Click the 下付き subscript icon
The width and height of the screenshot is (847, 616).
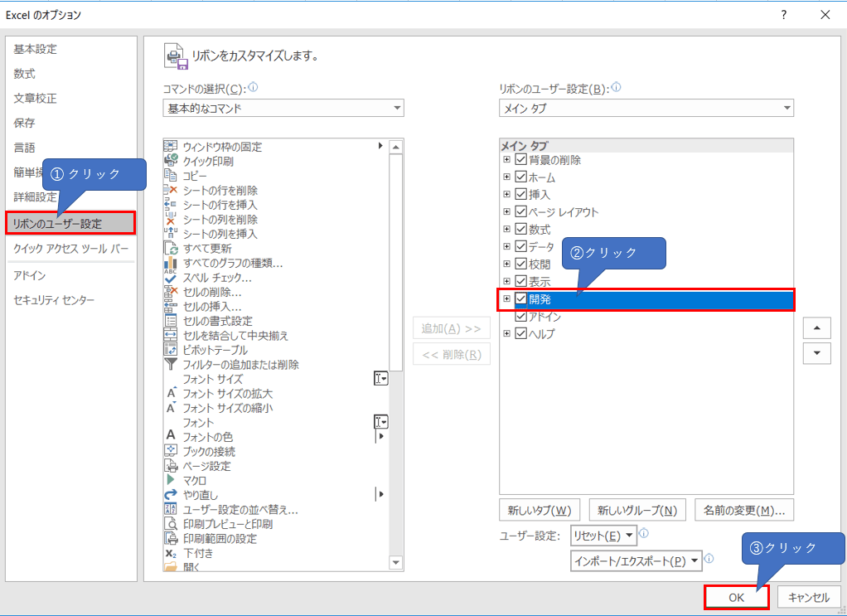(170, 553)
